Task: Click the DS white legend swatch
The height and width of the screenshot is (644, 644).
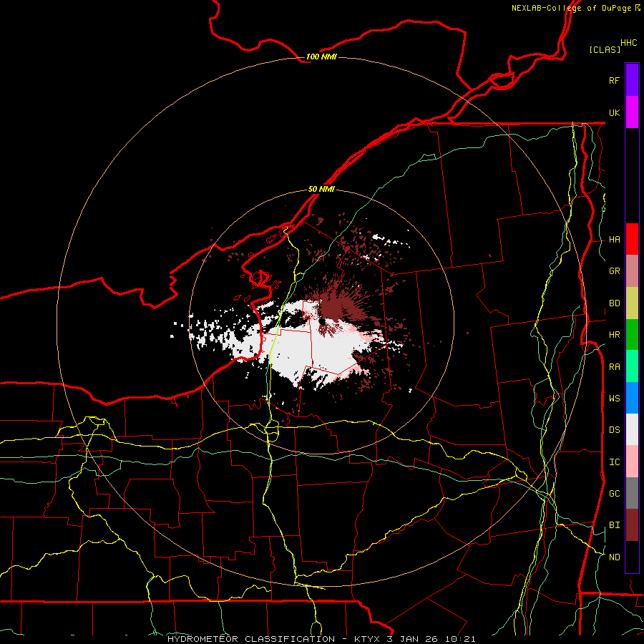Action: pyautogui.click(x=632, y=429)
